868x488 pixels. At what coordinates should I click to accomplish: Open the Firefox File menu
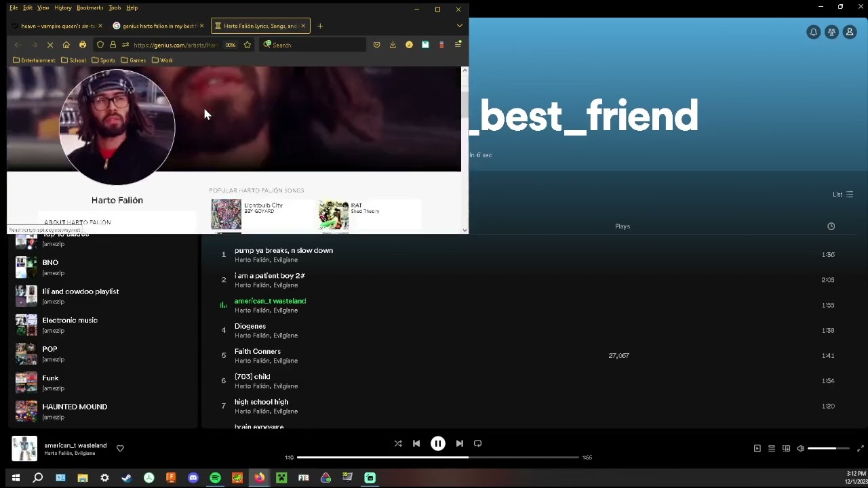tap(14, 8)
